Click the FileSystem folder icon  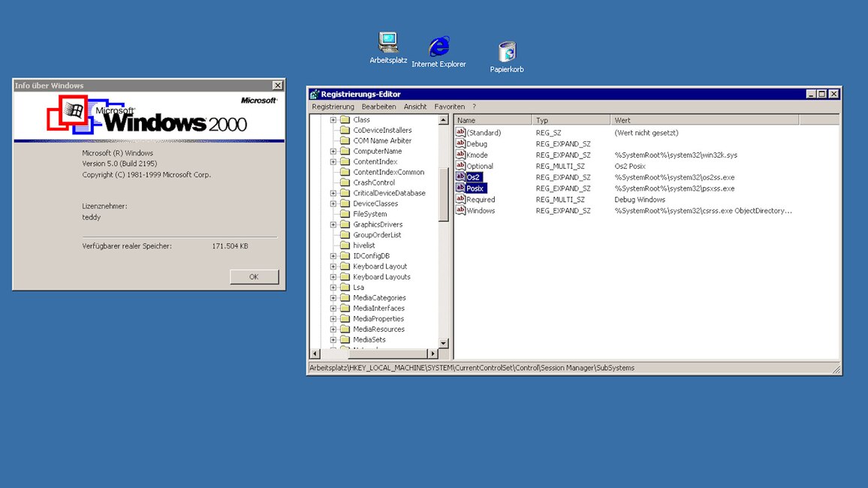(x=345, y=214)
